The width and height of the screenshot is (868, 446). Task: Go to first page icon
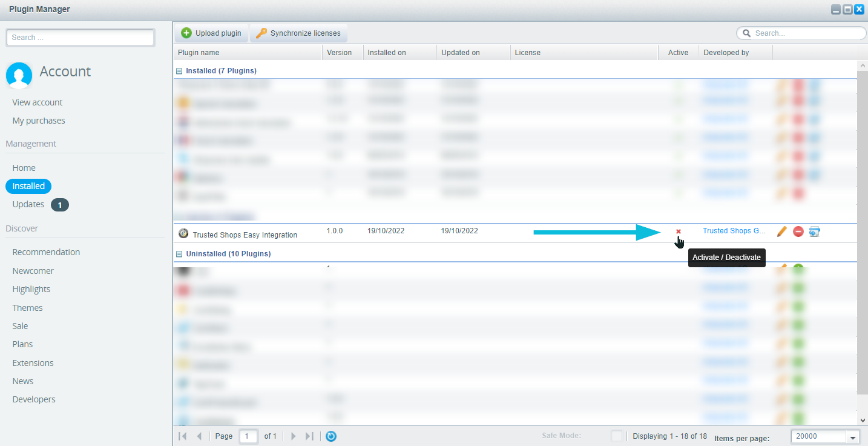(x=182, y=436)
